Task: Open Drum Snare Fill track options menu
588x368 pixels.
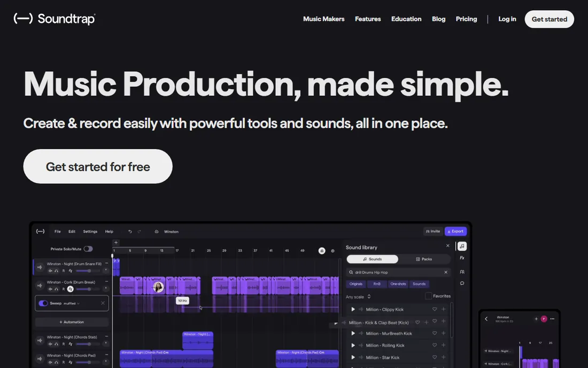Action: [x=106, y=263]
